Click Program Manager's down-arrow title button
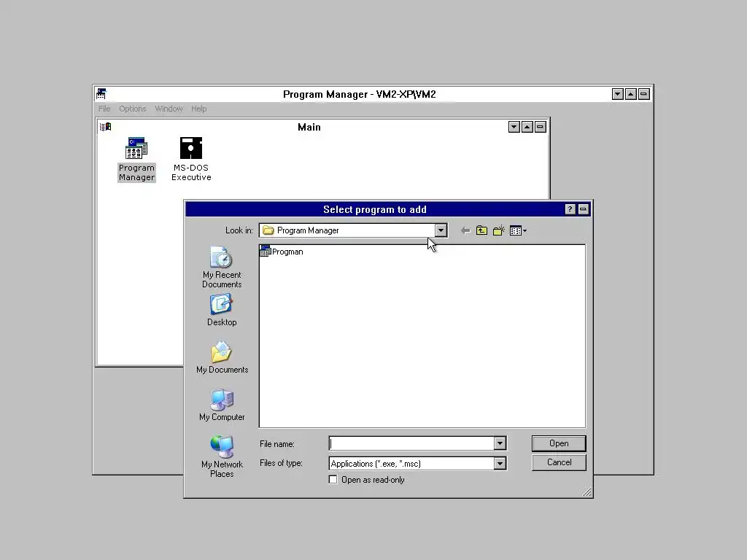The image size is (747, 560). point(617,94)
